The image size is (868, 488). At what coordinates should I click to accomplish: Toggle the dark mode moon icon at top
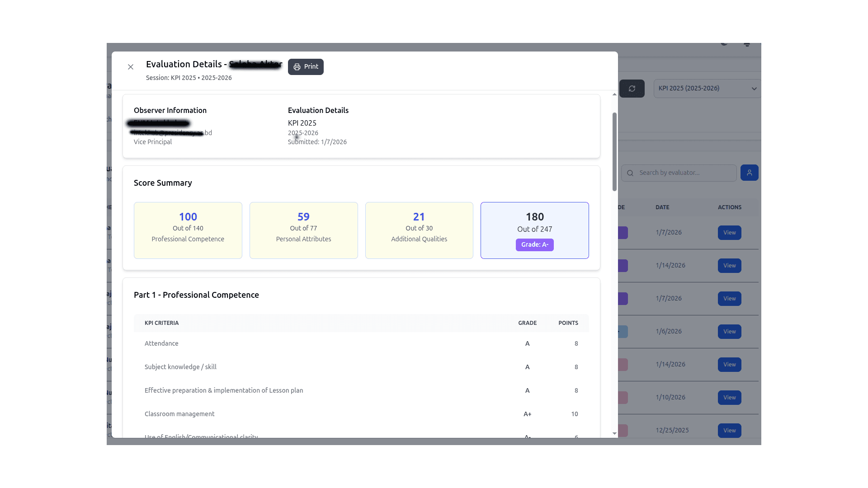724,44
